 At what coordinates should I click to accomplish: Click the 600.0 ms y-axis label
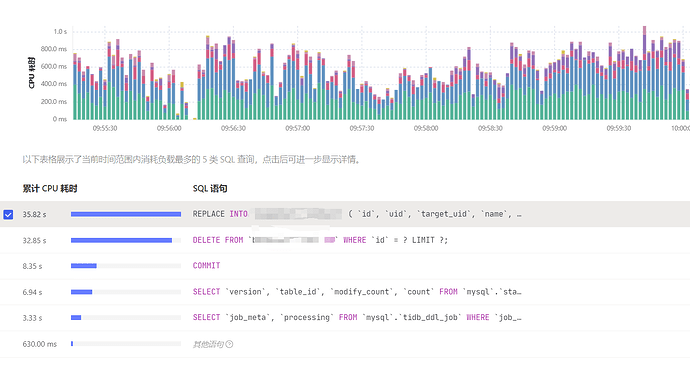[54, 66]
